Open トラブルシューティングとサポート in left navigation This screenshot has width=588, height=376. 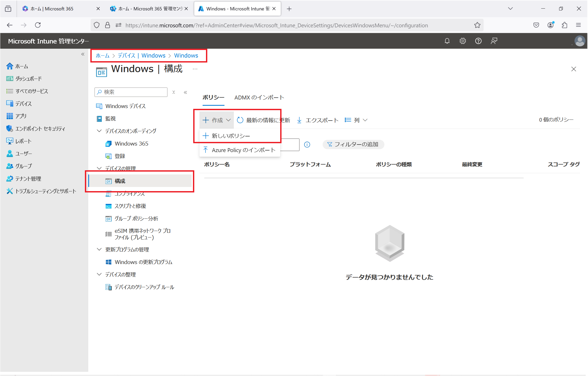(x=41, y=191)
